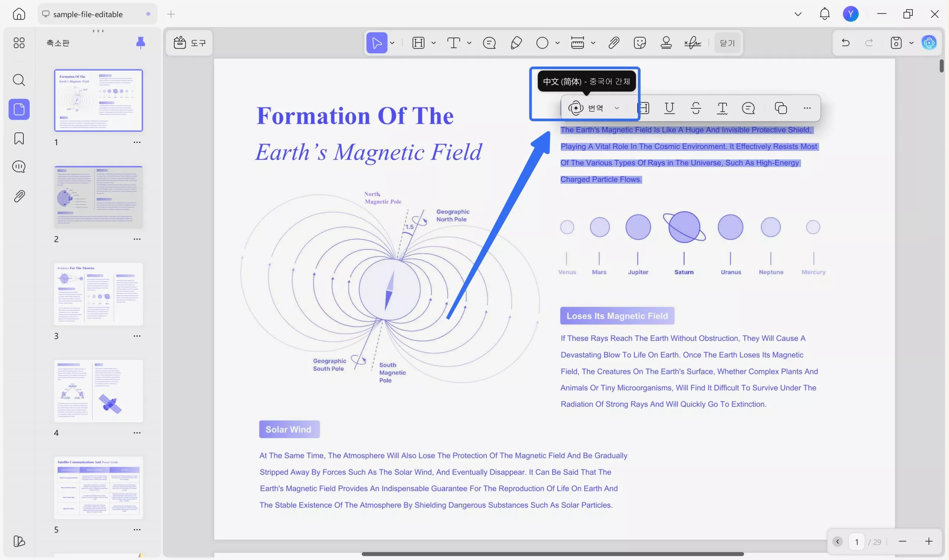This screenshot has width=949, height=560.
Task: Open the bookmarks panel
Action: [x=19, y=139]
